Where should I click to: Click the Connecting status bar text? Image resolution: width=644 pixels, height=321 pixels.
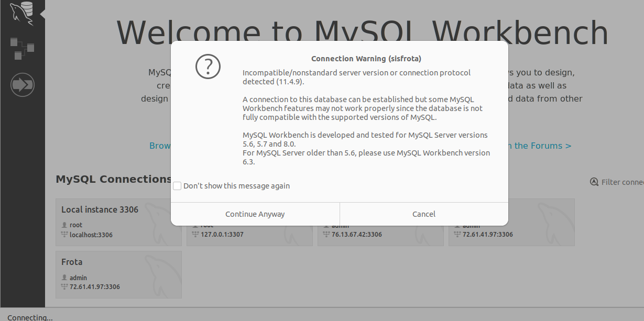[x=30, y=317]
